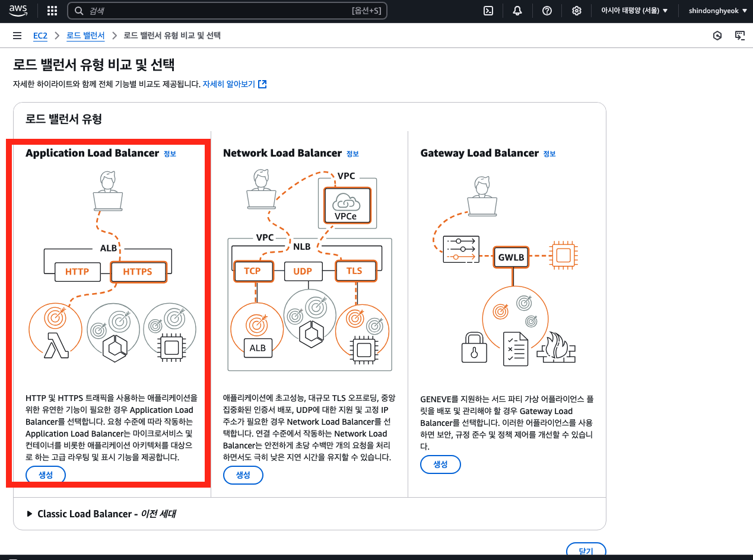Image resolution: width=753 pixels, height=560 pixels.
Task: Open 정보 link next to Network Load Balancer
Action: tap(352, 154)
